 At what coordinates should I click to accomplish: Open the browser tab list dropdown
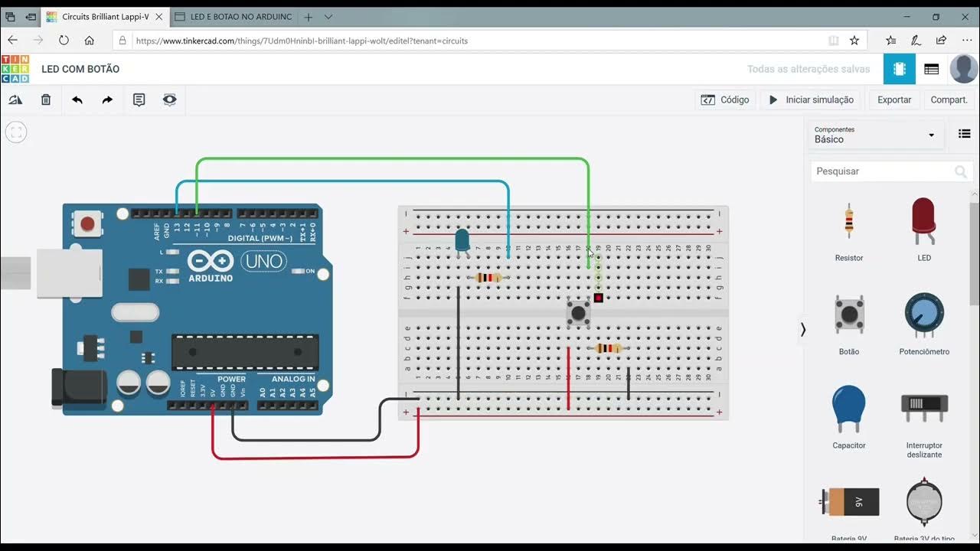point(328,17)
